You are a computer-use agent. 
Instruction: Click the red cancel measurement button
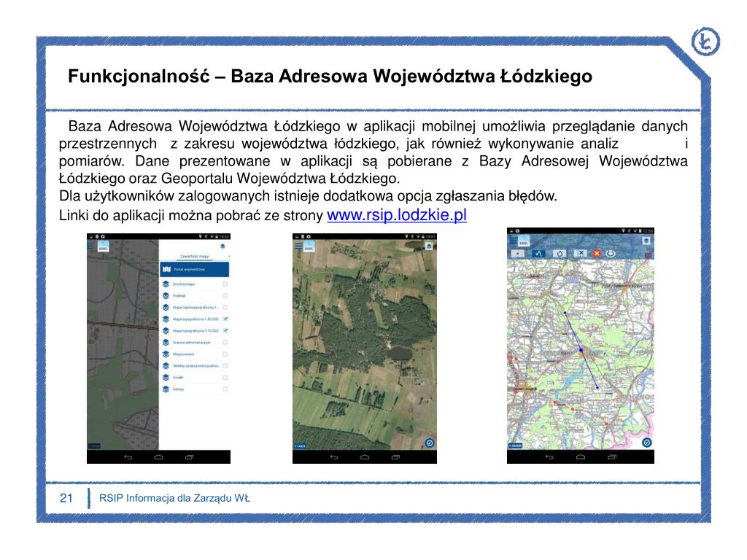click(597, 253)
